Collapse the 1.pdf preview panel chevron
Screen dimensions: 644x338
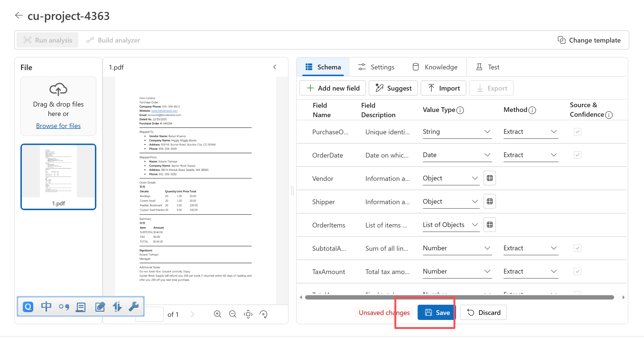point(275,67)
